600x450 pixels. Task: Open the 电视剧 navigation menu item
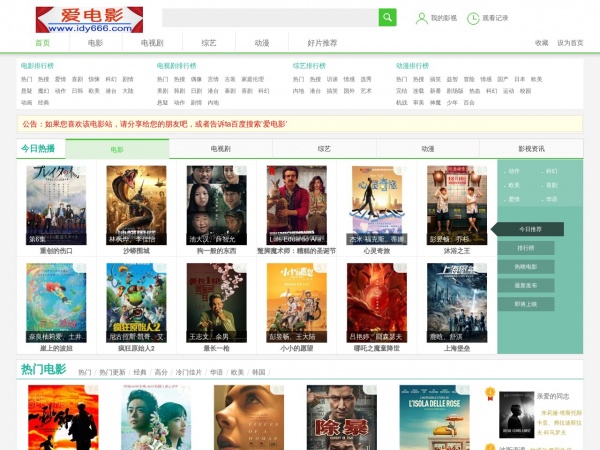(x=152, y=43)
